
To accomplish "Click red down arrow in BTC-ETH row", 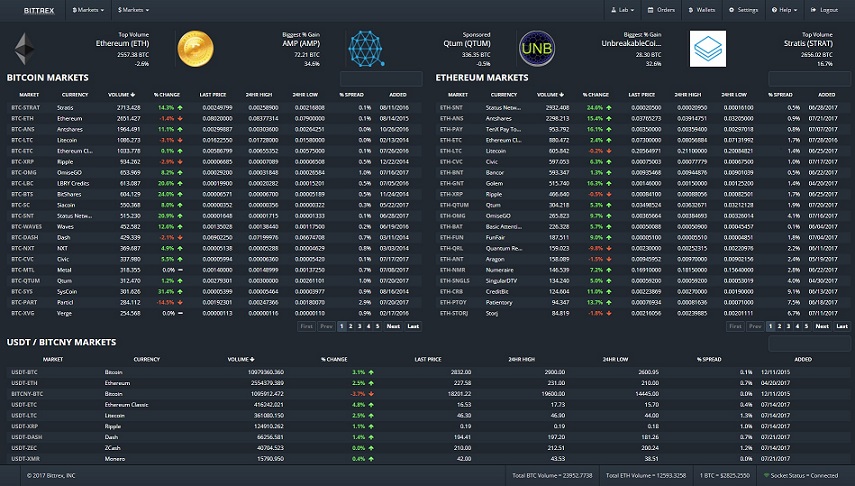I will coord(180,118).
